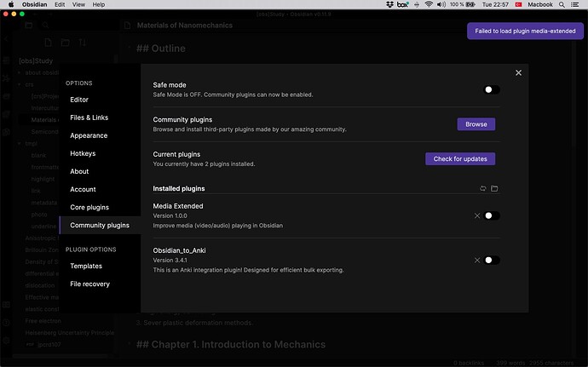Uninstall Media Extended plugin with the X icon
The image size is (588, 367).
click(x=477, y=215)
